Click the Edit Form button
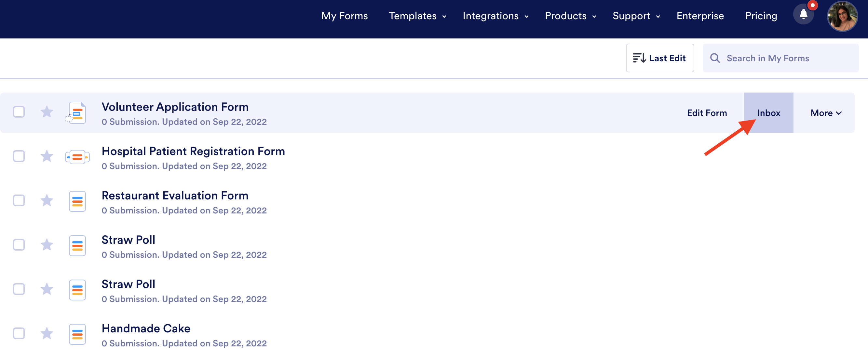This screenshot has height=363, width=868. [x=707, y=113]
